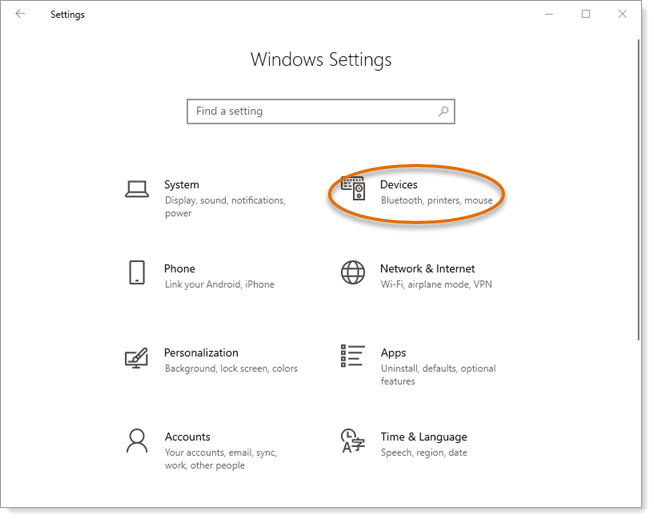The width and height of the screenshot is (654, 520).
Task: Open Network & Internet settings label
Action: click(x=428, y=269)
